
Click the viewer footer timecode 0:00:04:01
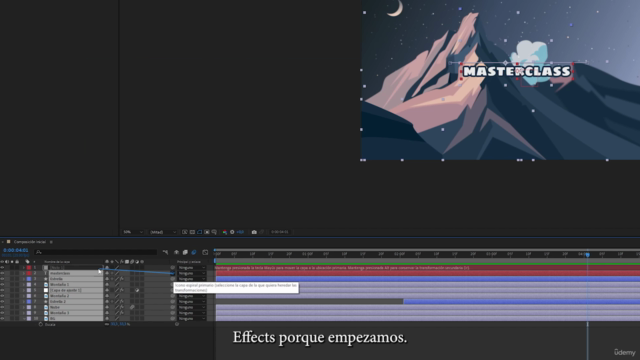[x=280, y=232]
